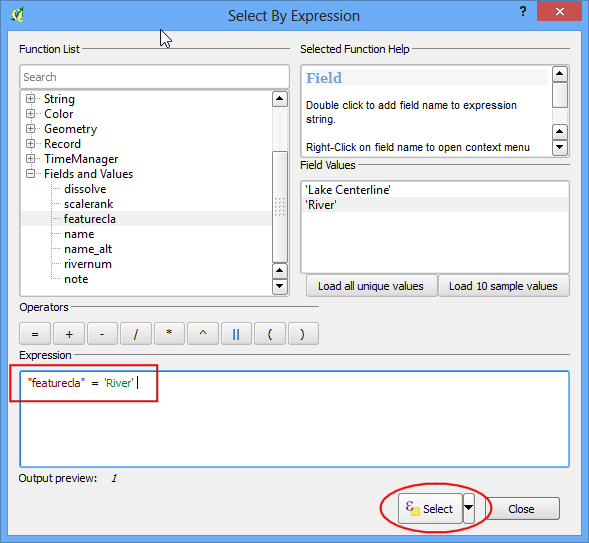The width and height of the screenshot is (589, 543).
Task: Insert the string concatenation || operator
Action: point(236,333)
